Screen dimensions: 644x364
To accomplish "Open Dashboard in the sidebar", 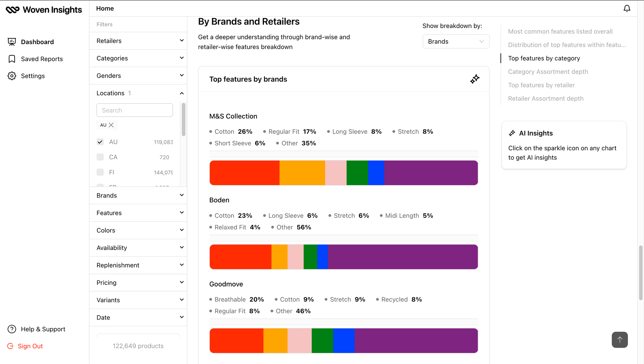I will tap(37, 42).
